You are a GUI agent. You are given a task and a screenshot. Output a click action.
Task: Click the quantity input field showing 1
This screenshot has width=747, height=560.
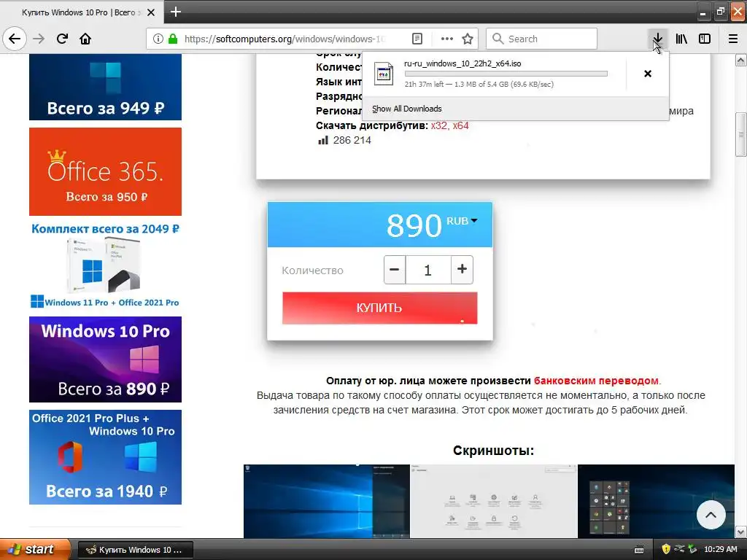427,270
